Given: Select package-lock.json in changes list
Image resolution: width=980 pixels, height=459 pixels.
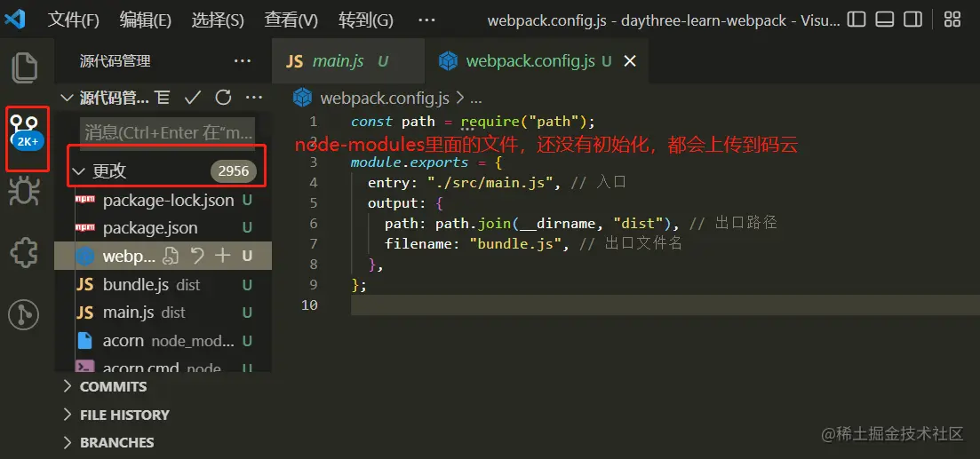Looking at the screenshot, I should pos(163,201).
